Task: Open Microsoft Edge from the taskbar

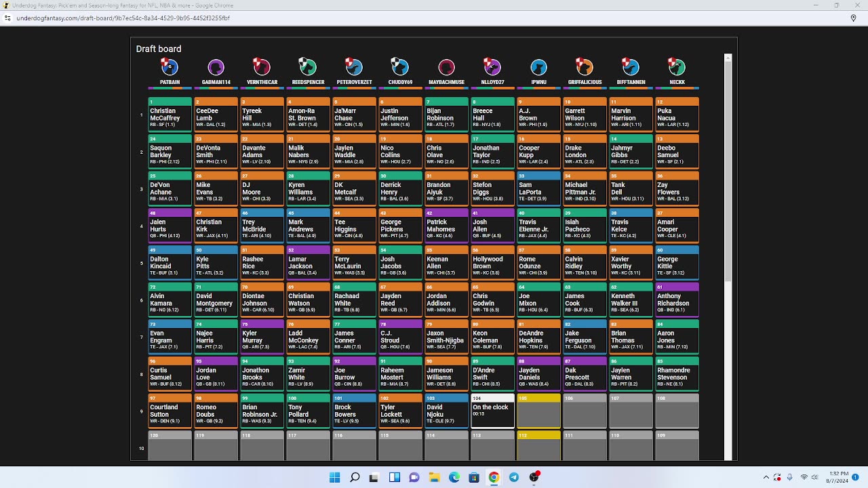Action: tap(454, 477)
